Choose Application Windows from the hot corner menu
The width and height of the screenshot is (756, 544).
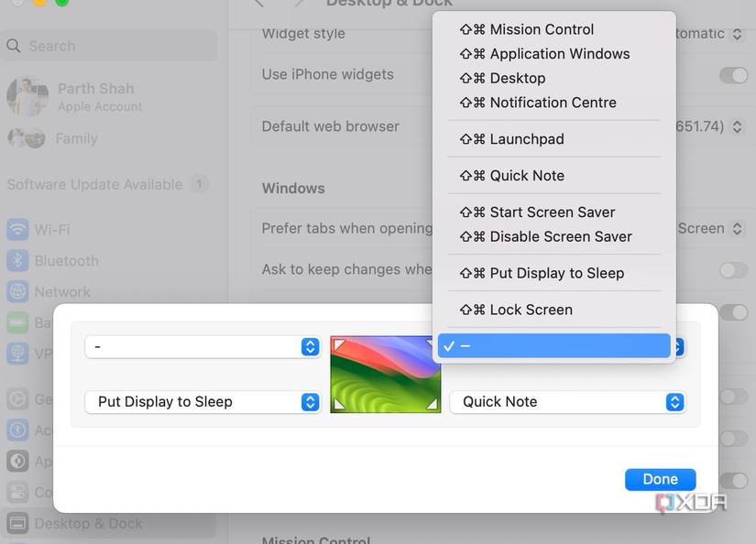pos(554,54)
